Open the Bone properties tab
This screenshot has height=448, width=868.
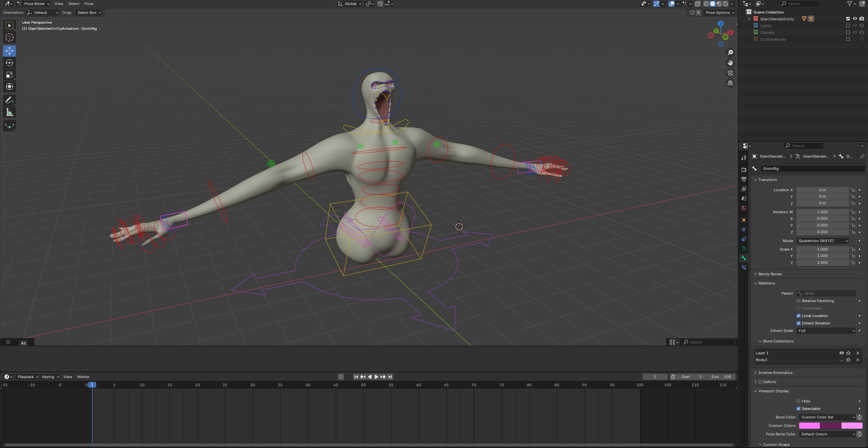(744, 258)
